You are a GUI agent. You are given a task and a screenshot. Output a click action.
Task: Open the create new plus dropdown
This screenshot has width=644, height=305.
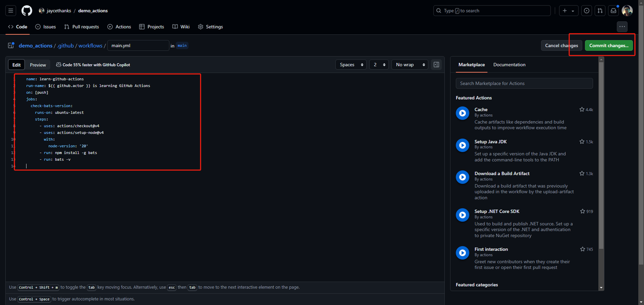coord(568,11)
